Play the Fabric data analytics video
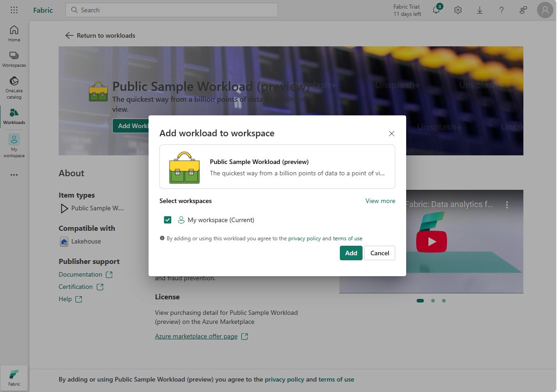Viewport: 557px width, 392px height. click(x=431, y=242)
